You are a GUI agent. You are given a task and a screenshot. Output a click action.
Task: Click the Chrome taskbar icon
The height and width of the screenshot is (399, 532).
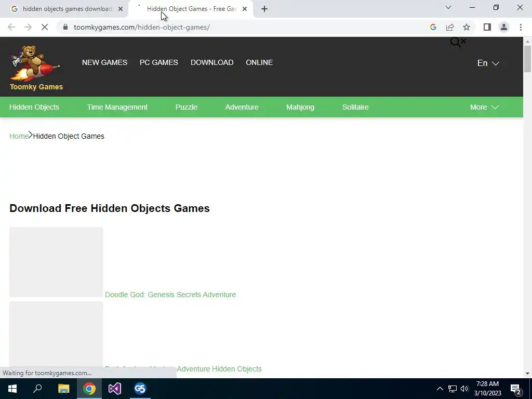click(89, 389)
